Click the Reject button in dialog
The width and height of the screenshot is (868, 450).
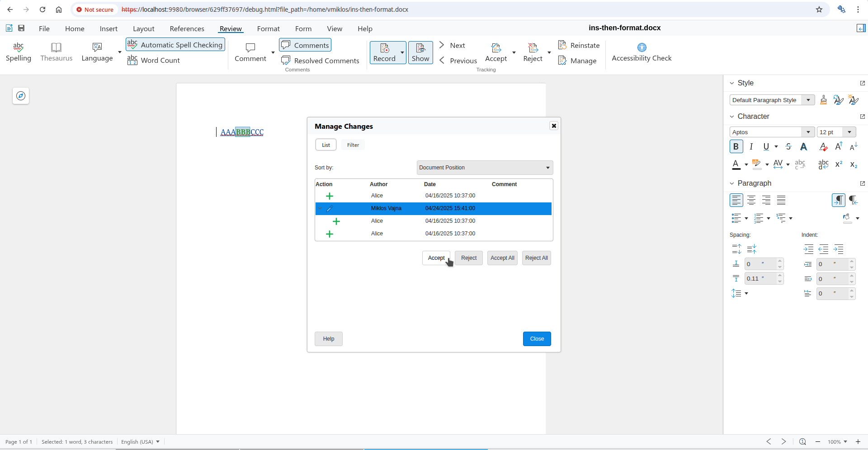[468, 258]
